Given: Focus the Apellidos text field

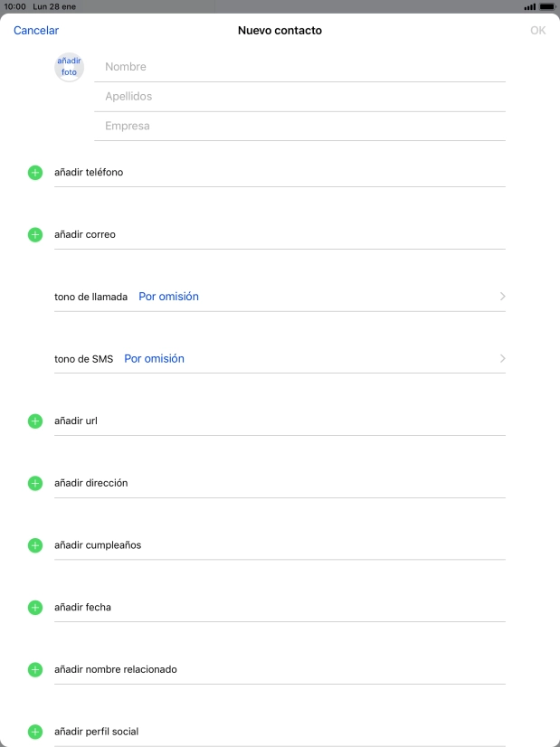Looking at the screenshot, I should (299, 96).
